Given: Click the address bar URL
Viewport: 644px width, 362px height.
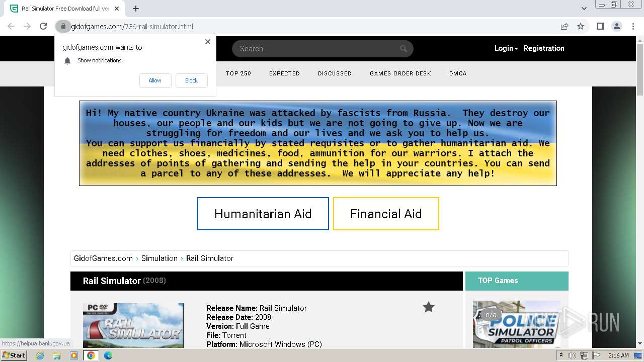Looking at the screenshot, I should click(132, 27).
